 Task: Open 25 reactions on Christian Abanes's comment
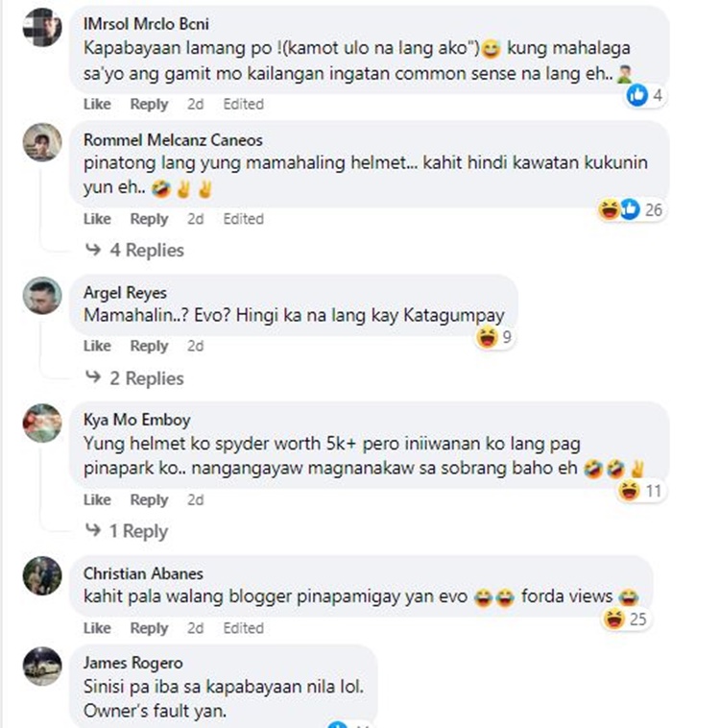626,619
